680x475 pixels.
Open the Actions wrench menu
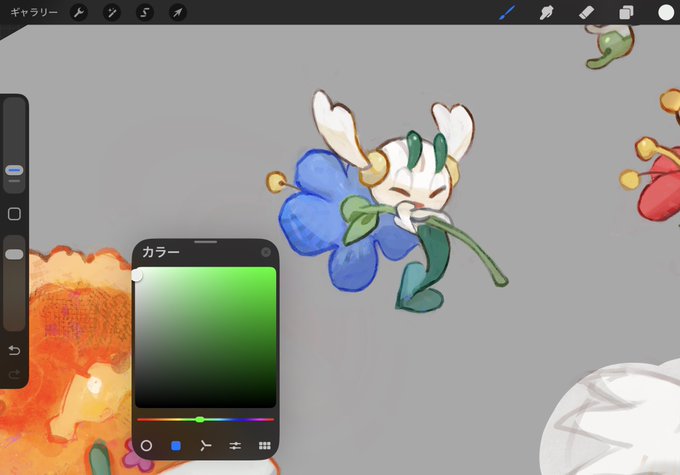tap(78, 13)
